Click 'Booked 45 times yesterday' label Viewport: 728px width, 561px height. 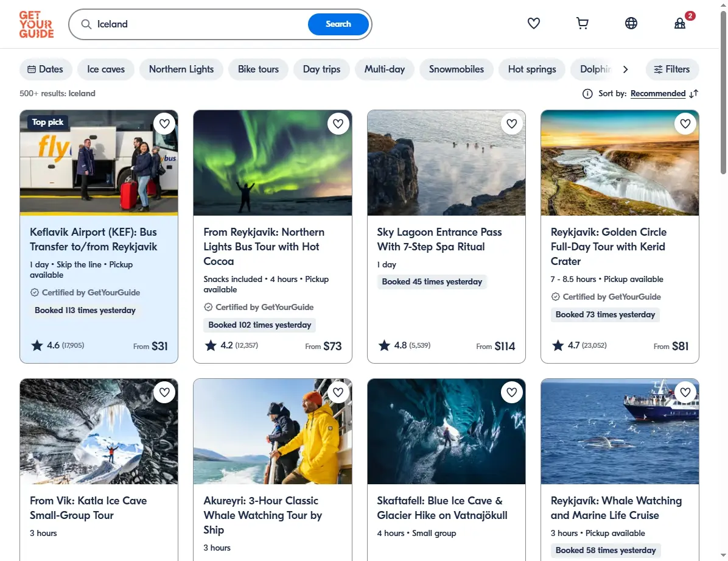(432, 281)
